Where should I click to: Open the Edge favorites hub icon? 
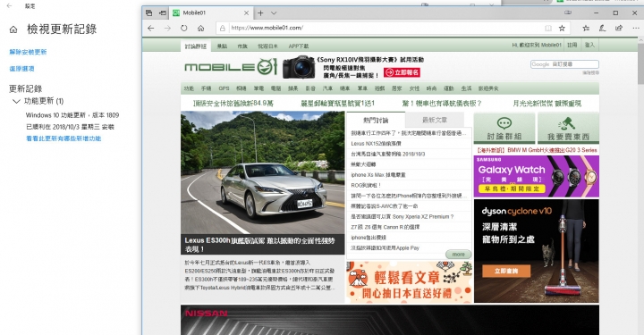(x=586, y=28)
